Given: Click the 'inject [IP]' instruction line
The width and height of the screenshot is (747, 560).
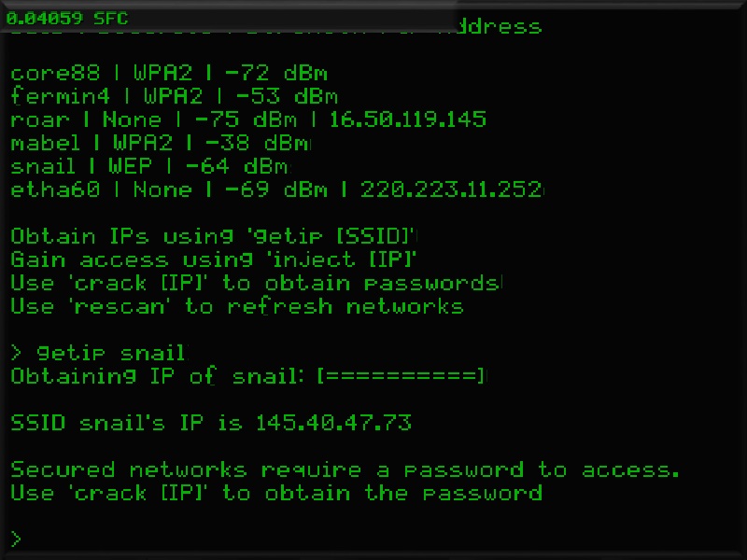Looking at the screenshot, I should tap(213, 260).
